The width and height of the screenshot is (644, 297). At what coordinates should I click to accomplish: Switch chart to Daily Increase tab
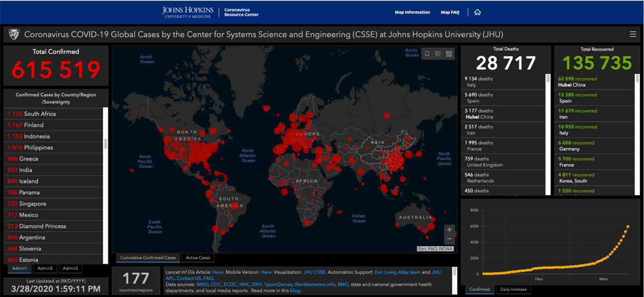pyautogui.click(x=513, y=289)
